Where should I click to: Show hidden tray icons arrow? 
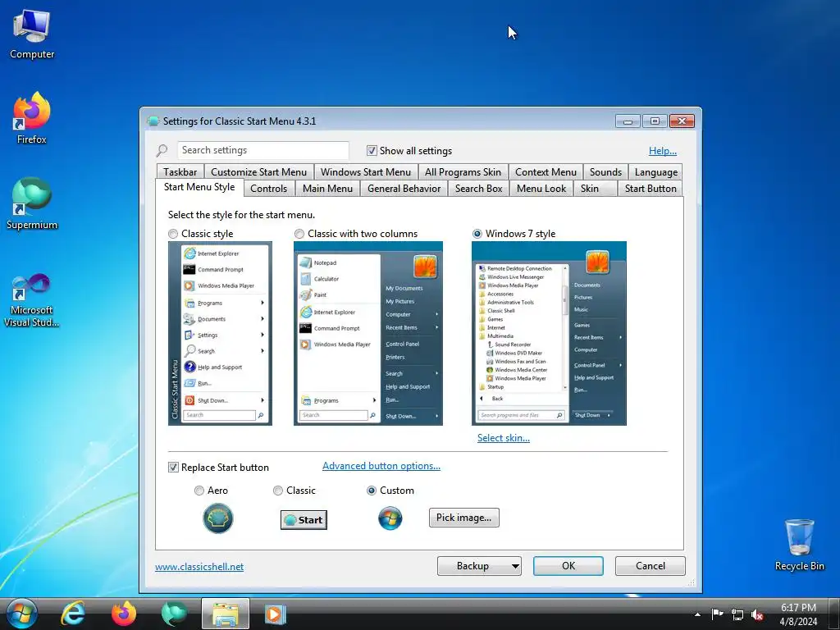[x=697, y=614]
